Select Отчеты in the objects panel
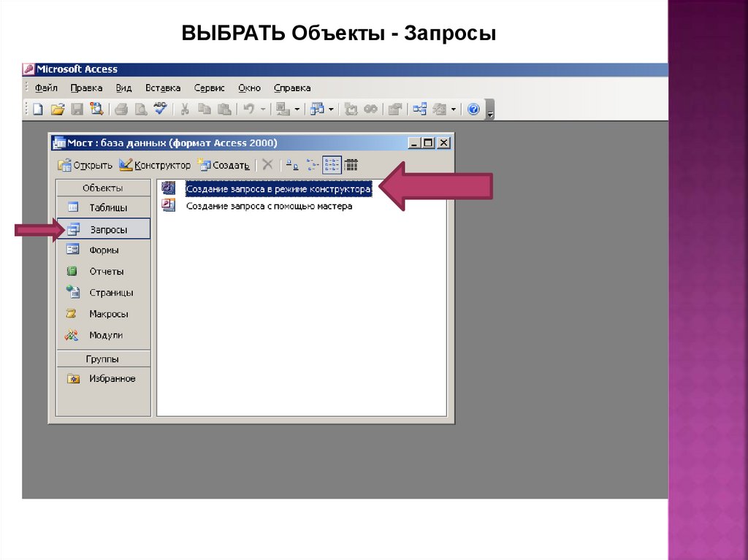 [x=106, y=272]
